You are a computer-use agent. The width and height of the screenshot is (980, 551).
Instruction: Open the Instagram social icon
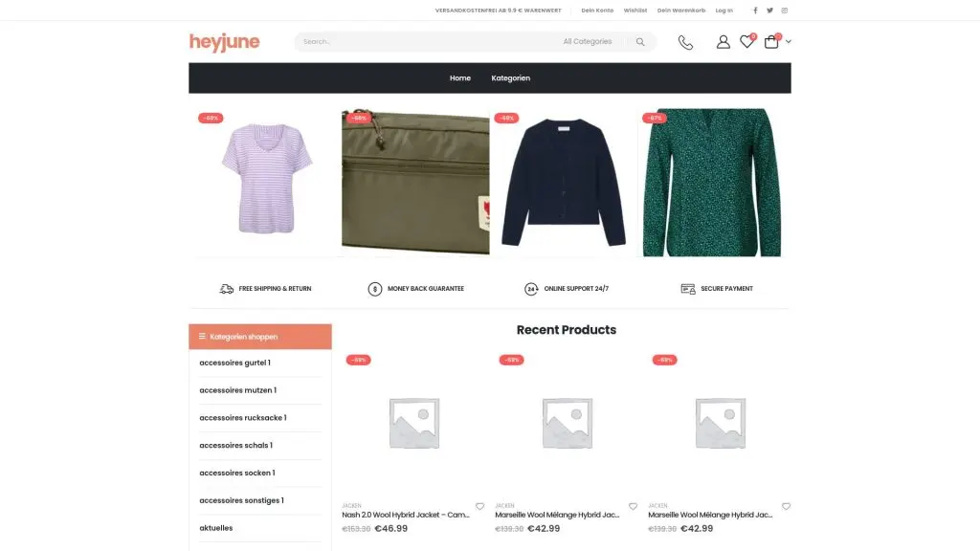click(x=785, y=11)
